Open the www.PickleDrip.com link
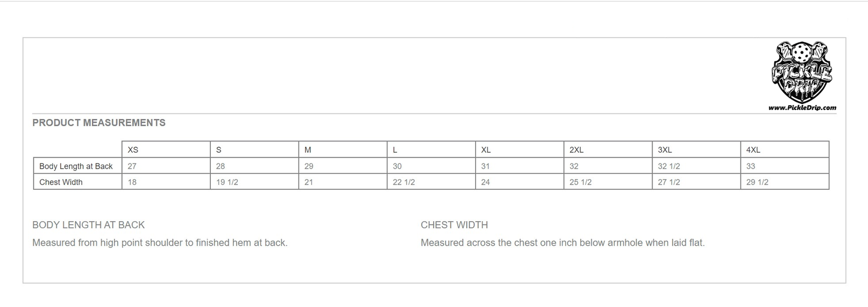Viewport: 868px width, 307px height. tap(802, 108)
